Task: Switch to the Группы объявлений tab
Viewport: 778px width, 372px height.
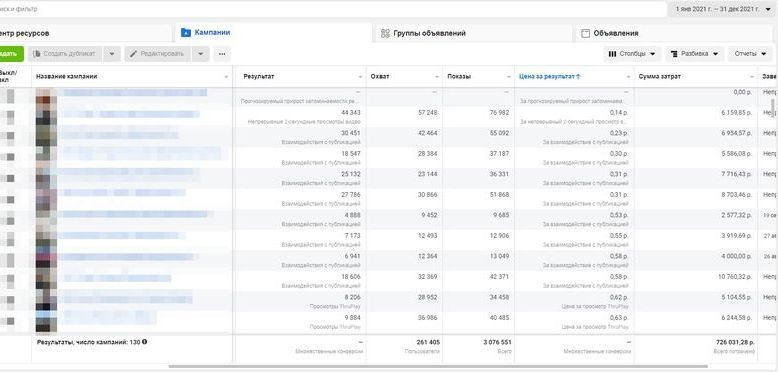Action: click(x=473, y=33)
